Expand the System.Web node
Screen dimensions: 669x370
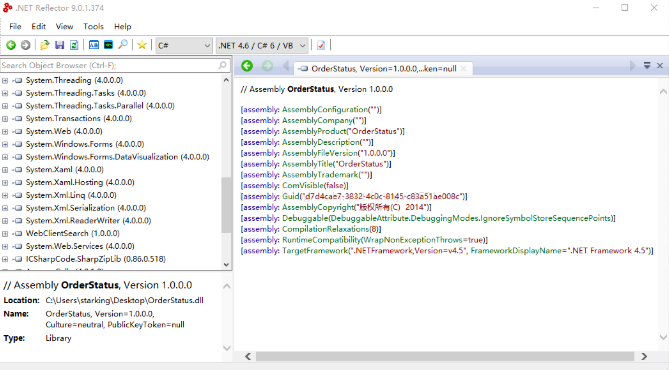pyautogui.click(x=5, y=131)
